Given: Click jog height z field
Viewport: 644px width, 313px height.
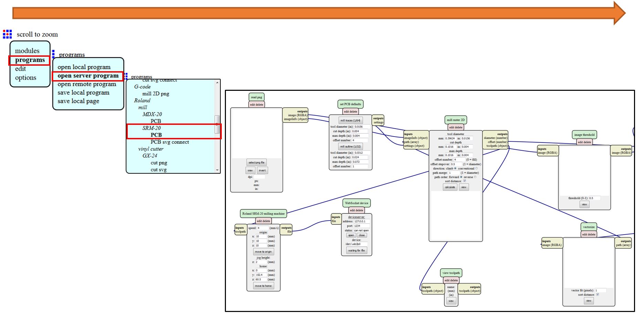Looking at the screenshot, I should 261,262.
